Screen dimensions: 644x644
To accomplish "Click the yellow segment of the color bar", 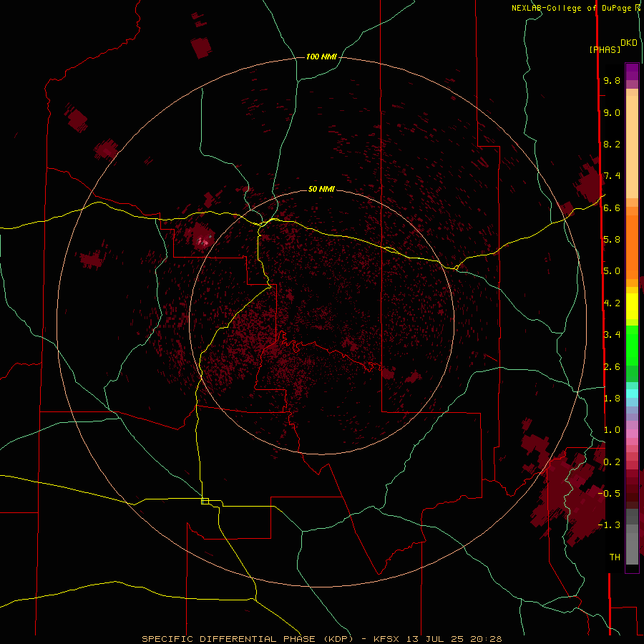I will coord(632,306).
